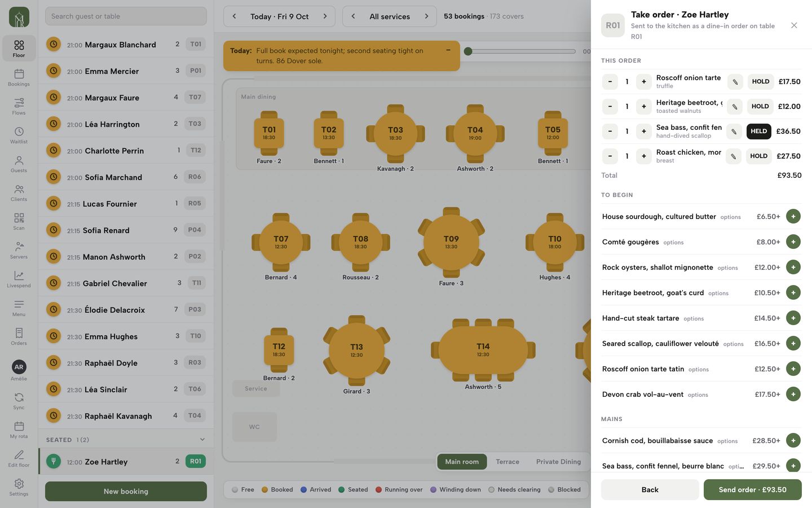Release the HELD Sea bass item
Viewport: 812px width, 508px height.
[758, 131]
